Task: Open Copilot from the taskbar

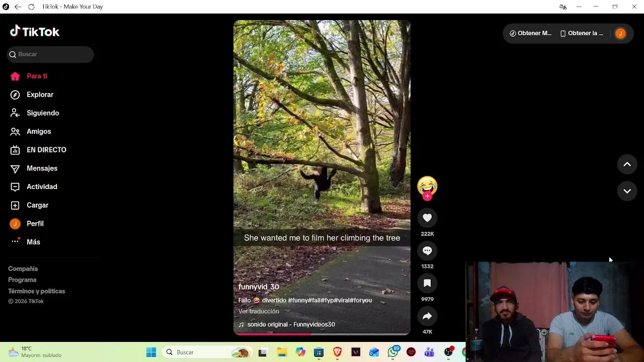Action: (300, 352)
